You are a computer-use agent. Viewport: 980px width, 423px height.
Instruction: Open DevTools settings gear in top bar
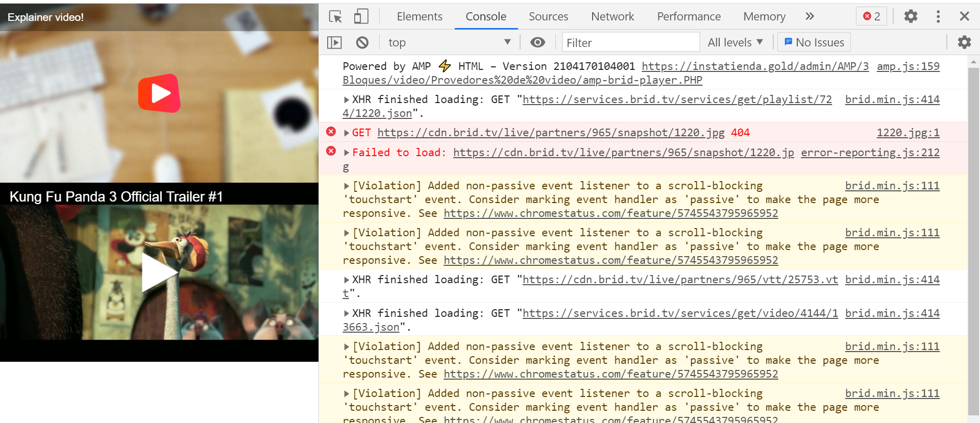point(911,16)
